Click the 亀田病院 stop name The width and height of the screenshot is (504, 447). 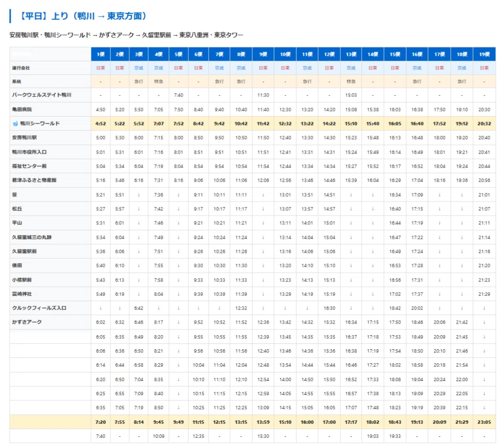pyautogui.click(x=22, y=109)
